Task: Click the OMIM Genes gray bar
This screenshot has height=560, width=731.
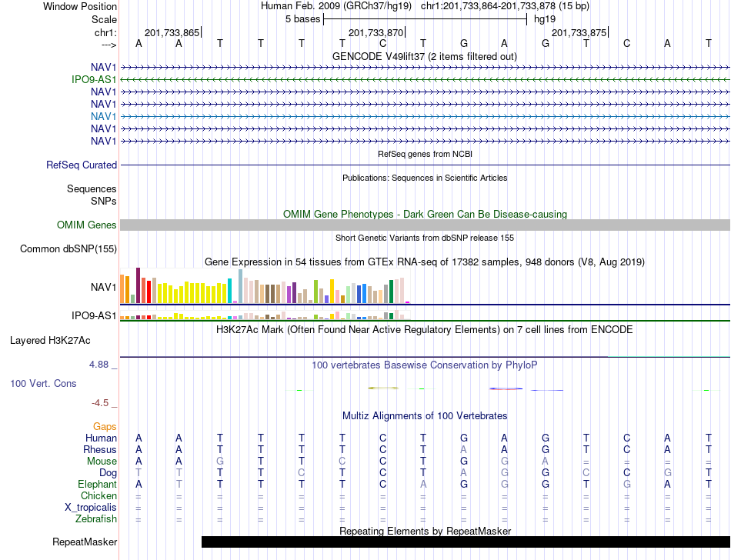Action: coord(425,225)
